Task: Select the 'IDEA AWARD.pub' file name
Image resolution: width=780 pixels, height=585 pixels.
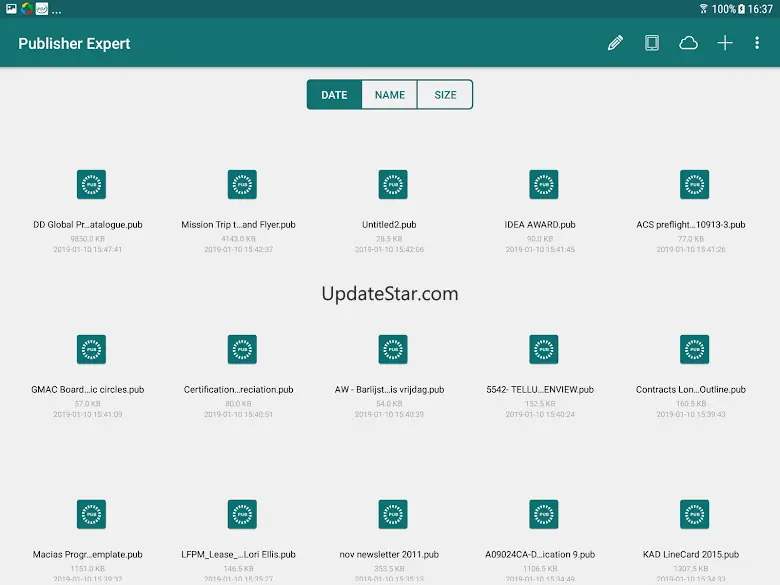Action: tap(540, 225)
